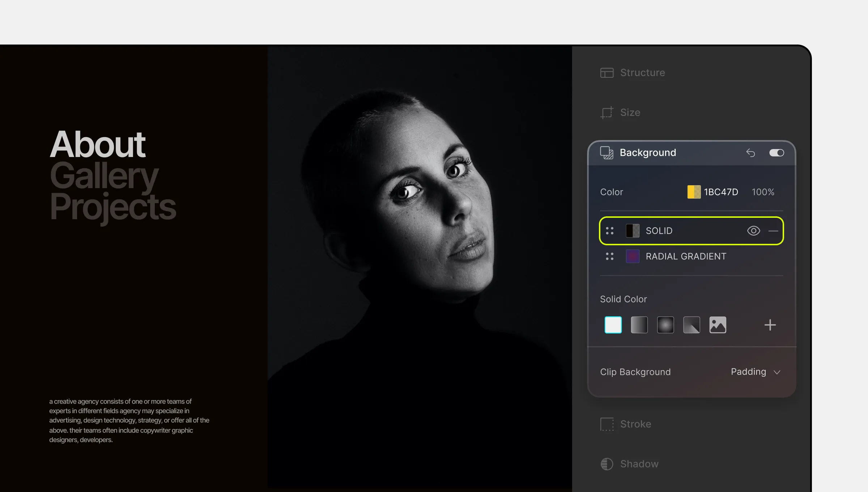Open the Size panel section

[x=620, y=113]
